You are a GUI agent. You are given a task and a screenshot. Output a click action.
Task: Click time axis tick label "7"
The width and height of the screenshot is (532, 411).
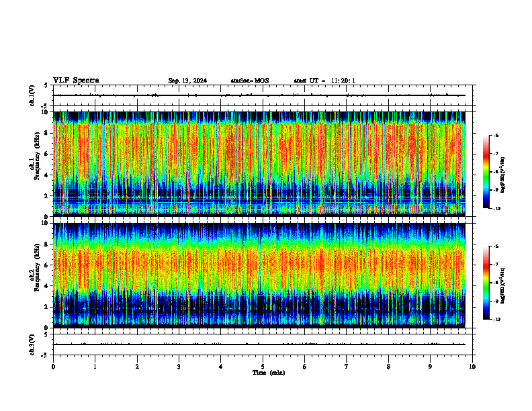coord(347,367)
